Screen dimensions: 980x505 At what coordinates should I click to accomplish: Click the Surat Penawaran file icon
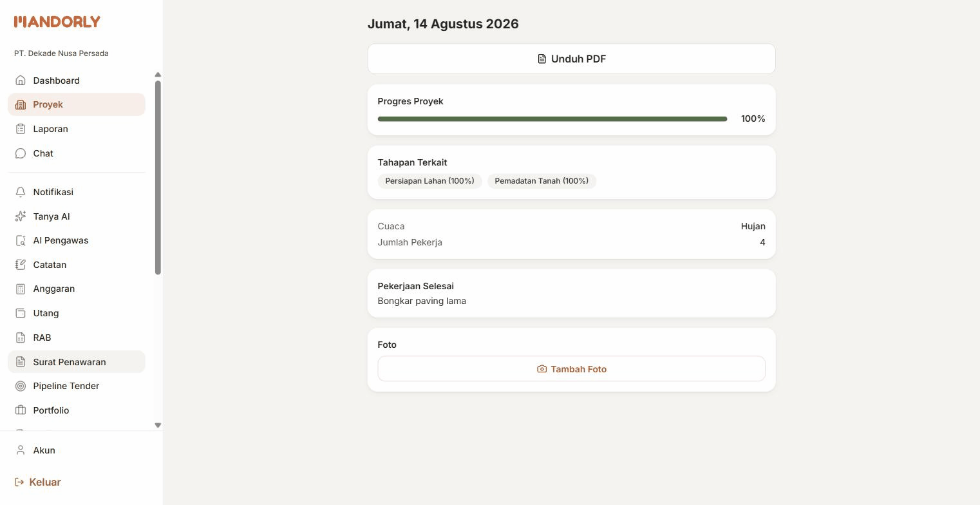pyautogui.click(x=21, y=362)
